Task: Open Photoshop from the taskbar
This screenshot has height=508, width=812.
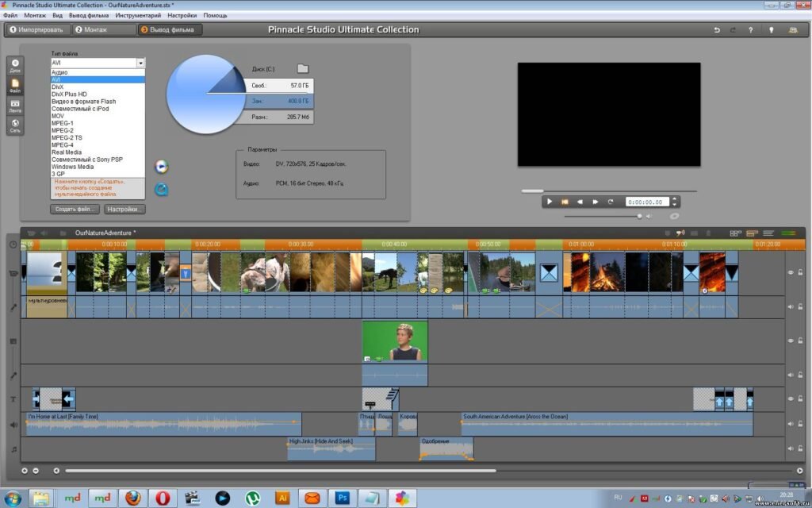Action: click(343, 498)
